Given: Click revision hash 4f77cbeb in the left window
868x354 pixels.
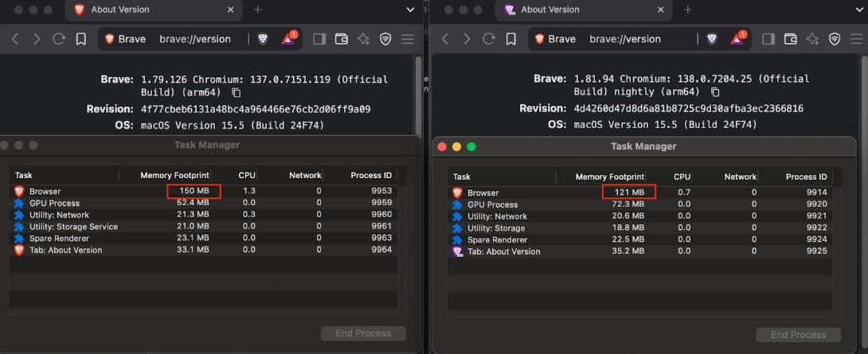Looking at the screenshot, I should pos(256,109).
